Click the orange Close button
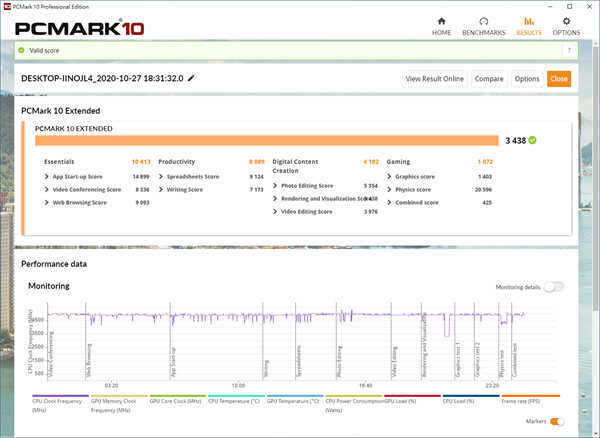Viewport: 600px width, 438px height. pos(559,79)
